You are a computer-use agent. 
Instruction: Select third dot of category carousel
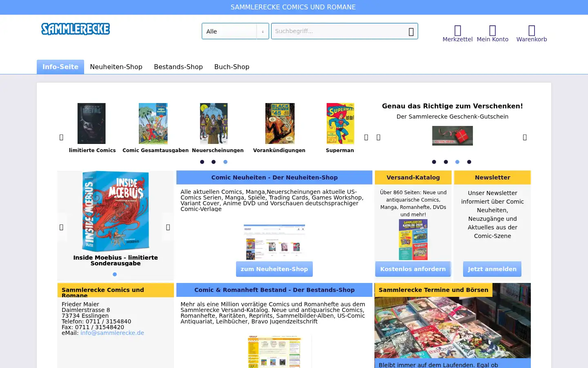(225, 162)
